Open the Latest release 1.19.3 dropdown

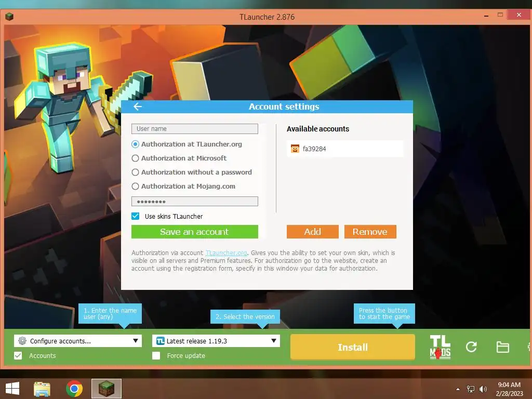click(x=216, y=341)
